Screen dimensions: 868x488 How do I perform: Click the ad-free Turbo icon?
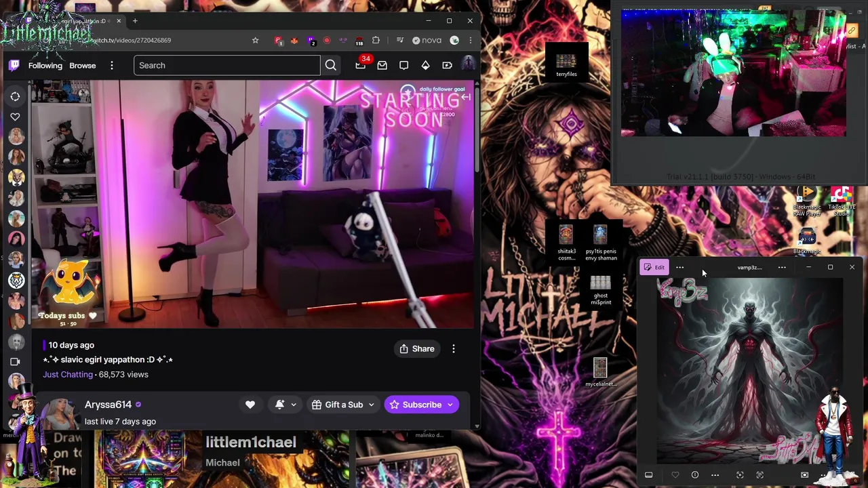pyautogui.click(x=448, y=66)
